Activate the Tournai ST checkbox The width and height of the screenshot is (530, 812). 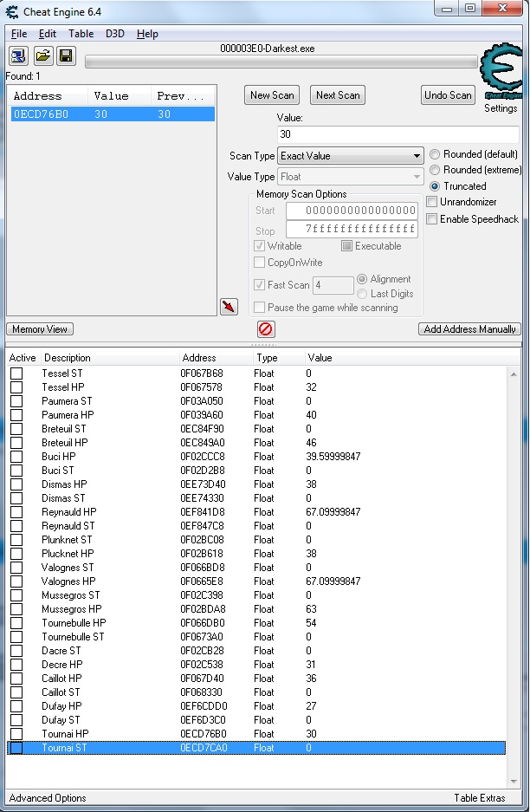tap(16, 748)
